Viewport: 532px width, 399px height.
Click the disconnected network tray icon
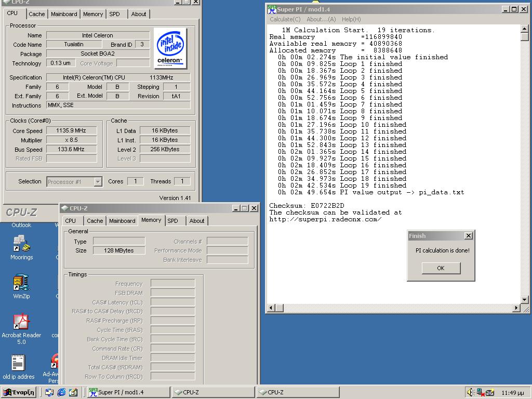pyautogui.click(x=480, y=393)
